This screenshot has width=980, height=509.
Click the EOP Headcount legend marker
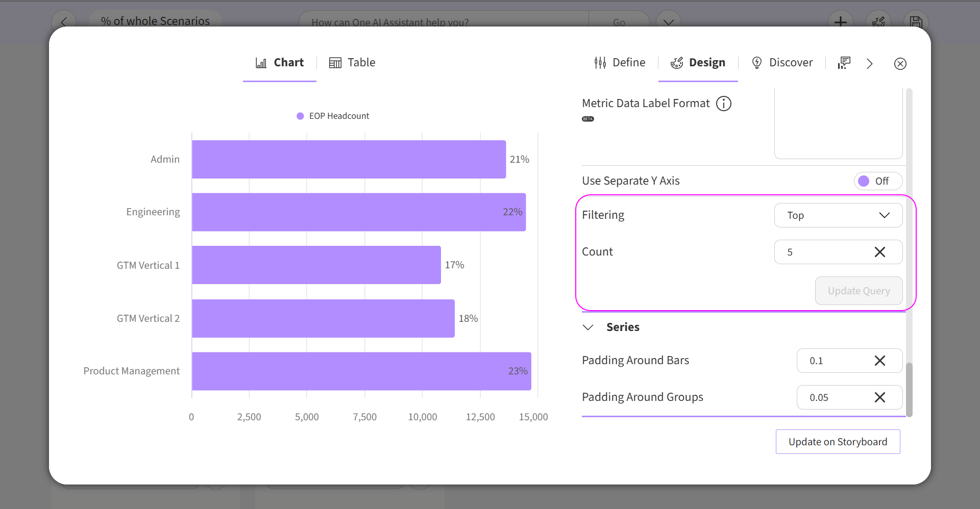point(300,116)
